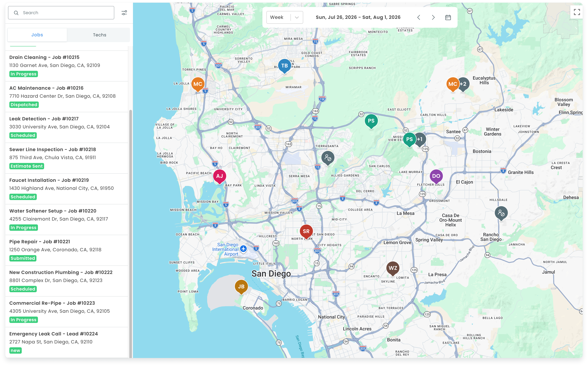Click the address 1130 Garnet Ave
Image resolution: width=588 pixels, height=366 pixels.
coord(55,65)
